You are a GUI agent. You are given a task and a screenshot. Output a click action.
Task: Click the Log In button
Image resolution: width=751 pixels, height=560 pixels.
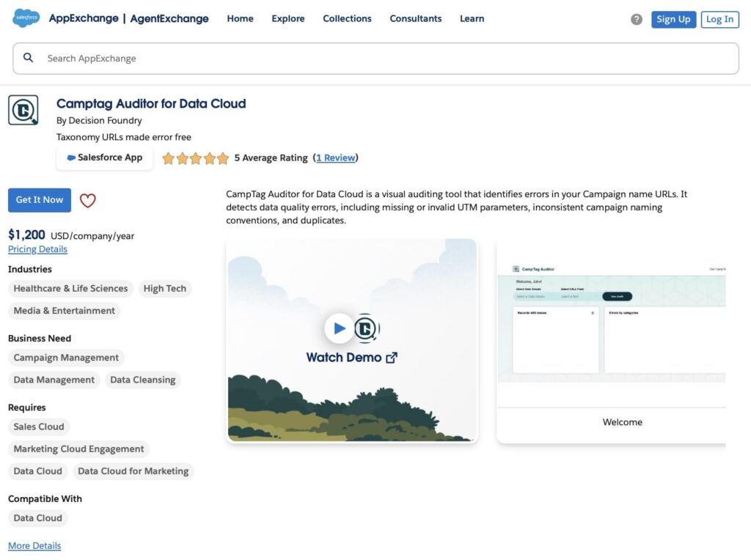click(x=719, y=20)
